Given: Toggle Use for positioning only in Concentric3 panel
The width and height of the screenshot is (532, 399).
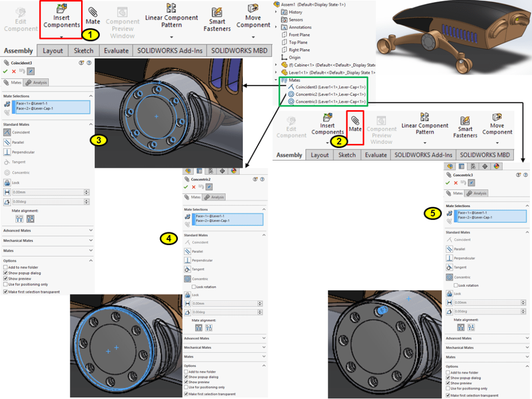Looking at the screenshot, I should [x=448, y=388].
